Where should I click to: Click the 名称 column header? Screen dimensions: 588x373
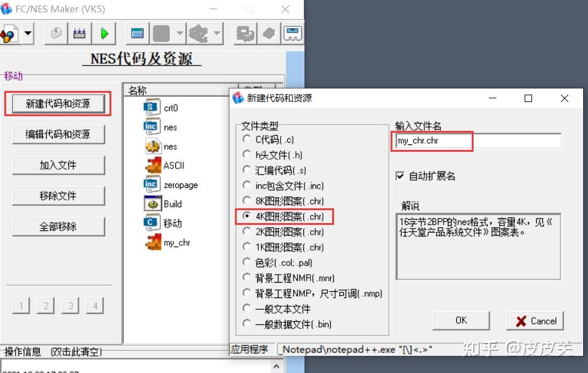138,90
